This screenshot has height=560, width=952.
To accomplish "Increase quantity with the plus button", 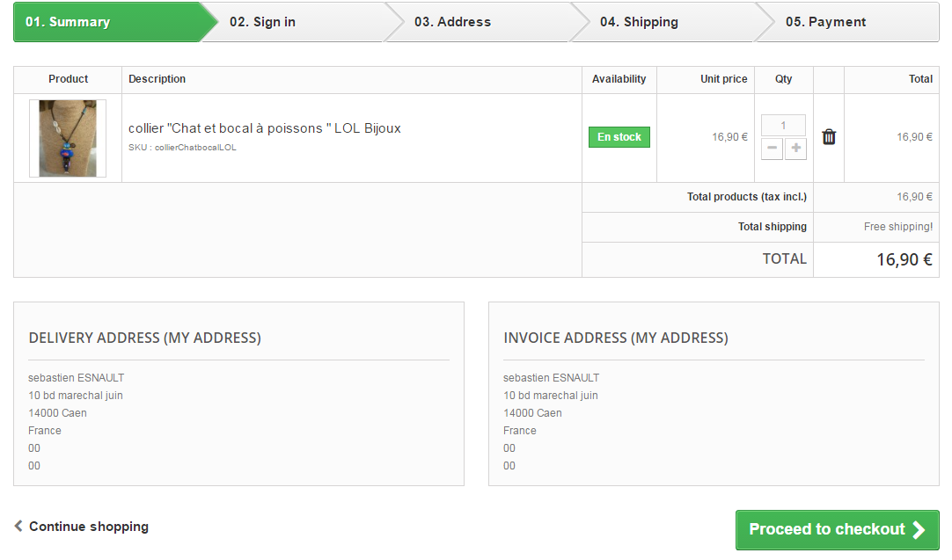I will (x=795, y=149).
